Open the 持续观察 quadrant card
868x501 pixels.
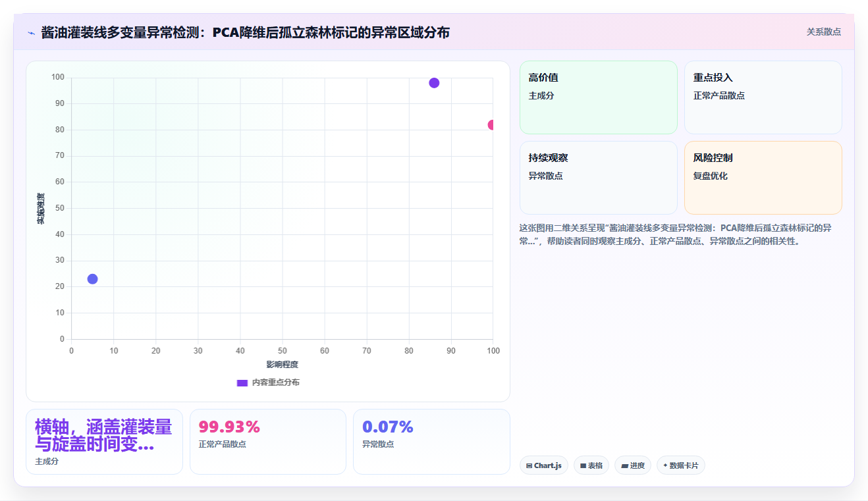click(599, 178)
